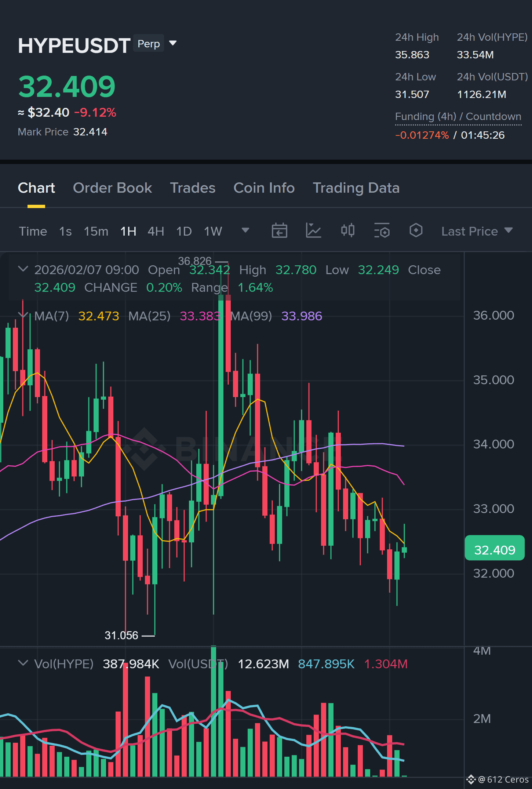Click the hexagon chart tools icon
This screenshot has height=789, width=532.
tap(416, 231)
